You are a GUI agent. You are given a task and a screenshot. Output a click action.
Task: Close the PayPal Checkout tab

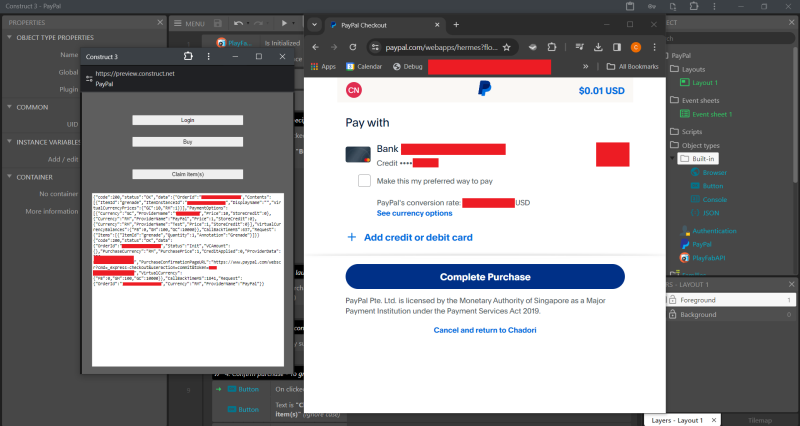point(437,24)
